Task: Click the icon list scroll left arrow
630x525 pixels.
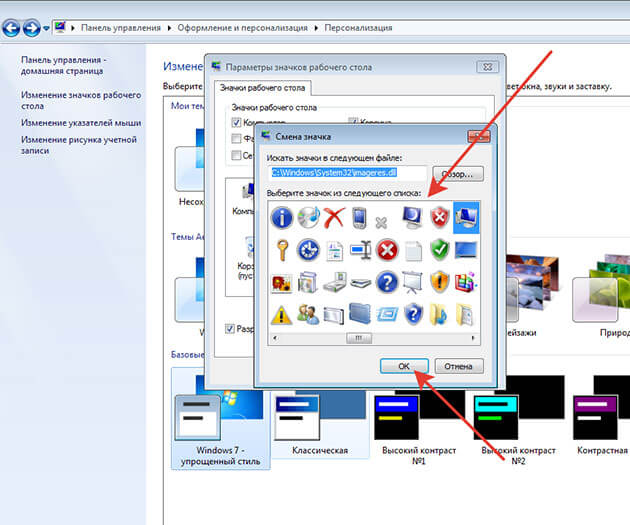Action: pyautogui.click(x=275, y=338)
